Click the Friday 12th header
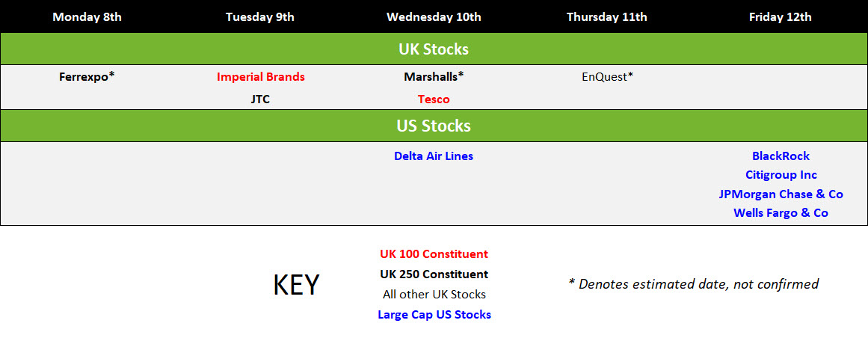The height and width of the screenshot is (341, 868). (781, 16)
